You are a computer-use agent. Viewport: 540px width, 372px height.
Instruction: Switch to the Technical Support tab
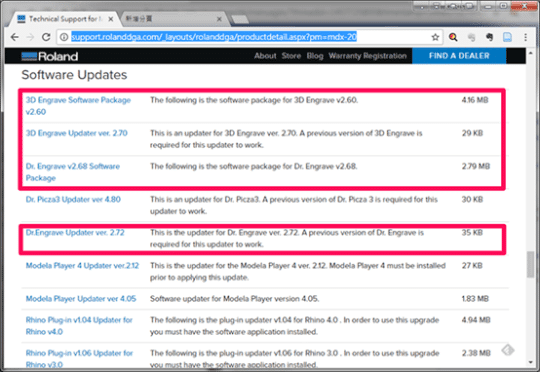click(65, 19)
